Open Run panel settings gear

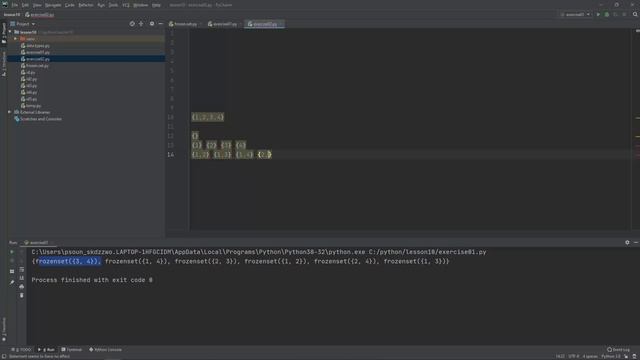coord(627,242)
